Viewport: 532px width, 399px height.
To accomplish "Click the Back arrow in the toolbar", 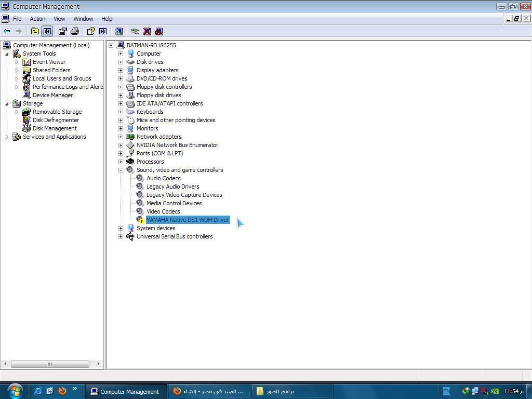I will point(7,31).
